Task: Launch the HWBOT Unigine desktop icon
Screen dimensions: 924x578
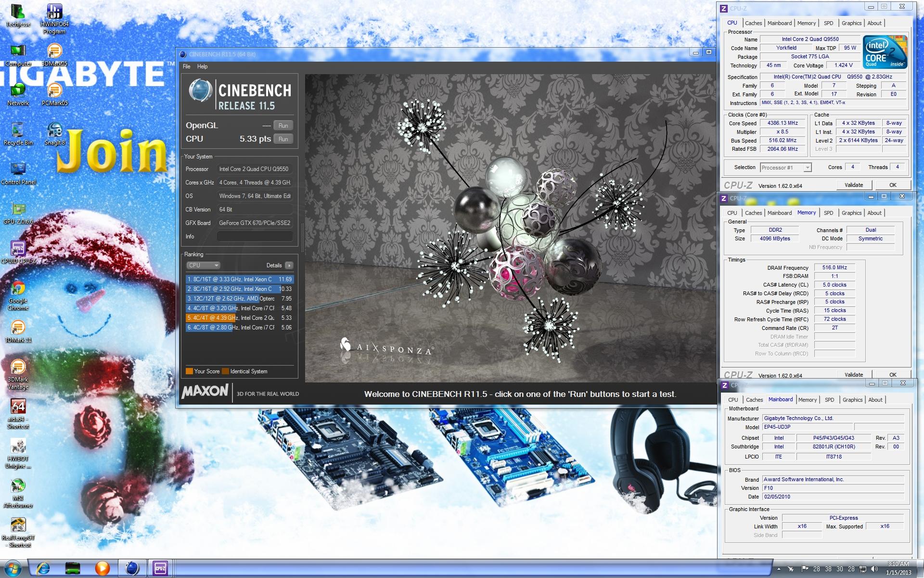Action: pos(18,453)
